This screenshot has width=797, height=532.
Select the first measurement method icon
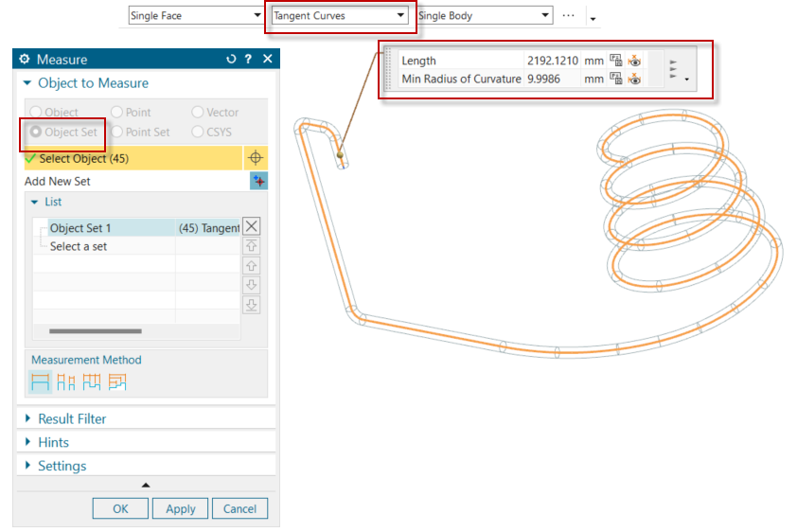click(x=41, y=381)
